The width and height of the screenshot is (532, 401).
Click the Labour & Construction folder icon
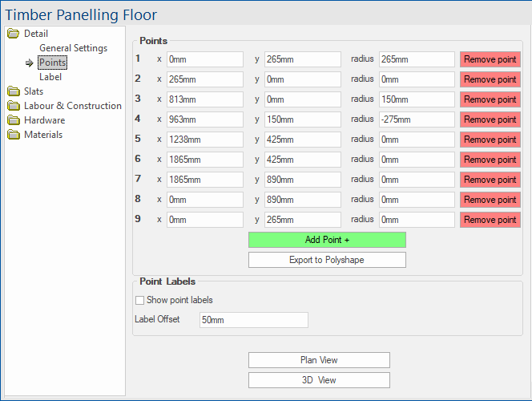pos(14,106)
